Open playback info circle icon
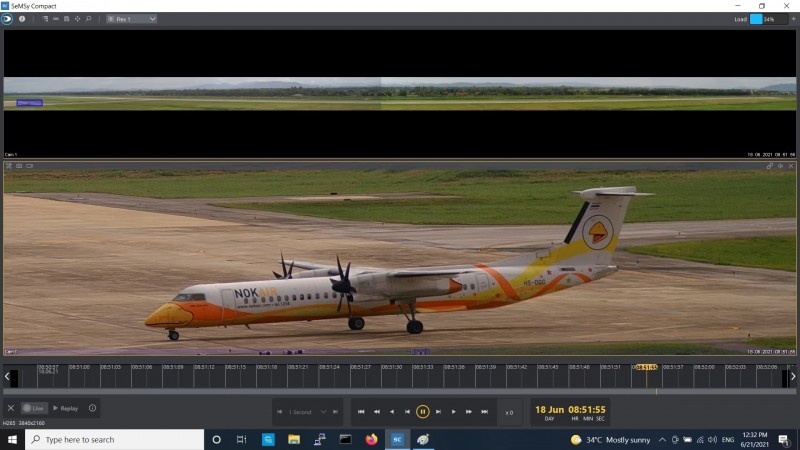The height and width of the screenshot is (450, 800). tap(92, 408)
